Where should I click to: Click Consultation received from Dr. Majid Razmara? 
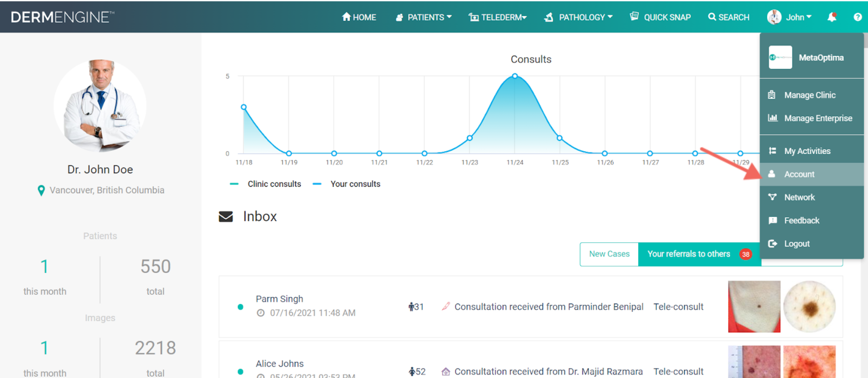(549, 372)
